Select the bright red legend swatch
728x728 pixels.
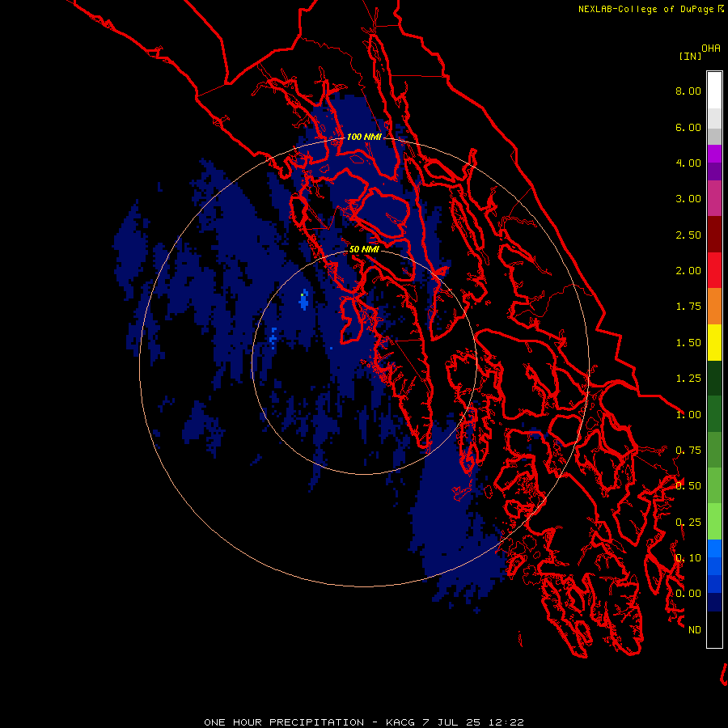(714, 270)
